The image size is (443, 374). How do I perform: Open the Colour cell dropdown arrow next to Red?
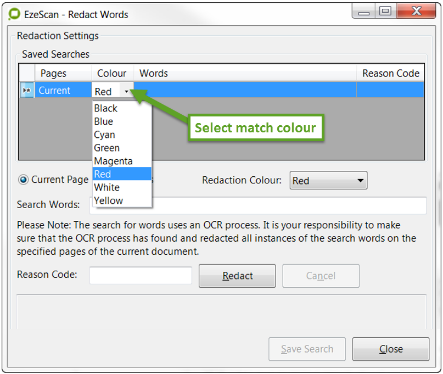(126, 91)
